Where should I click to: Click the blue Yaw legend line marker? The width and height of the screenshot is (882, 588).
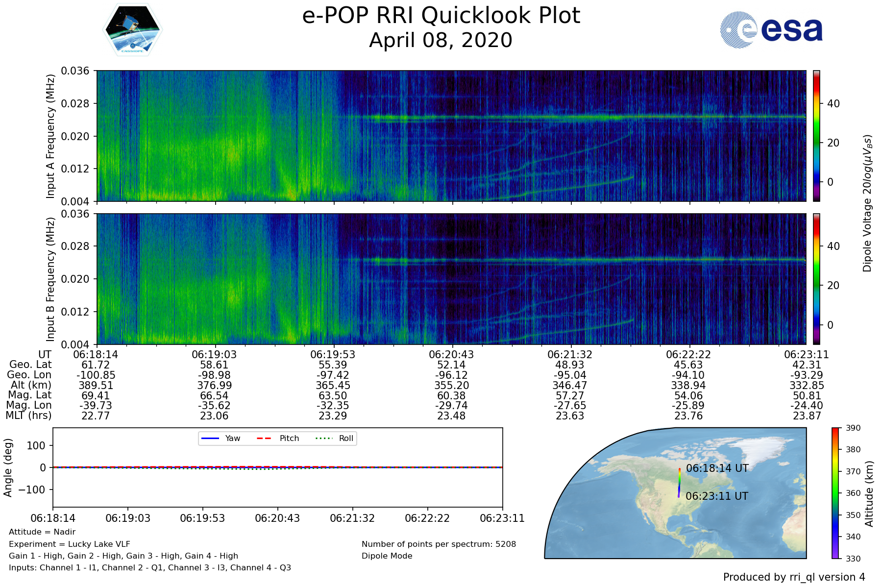(210, 438)
